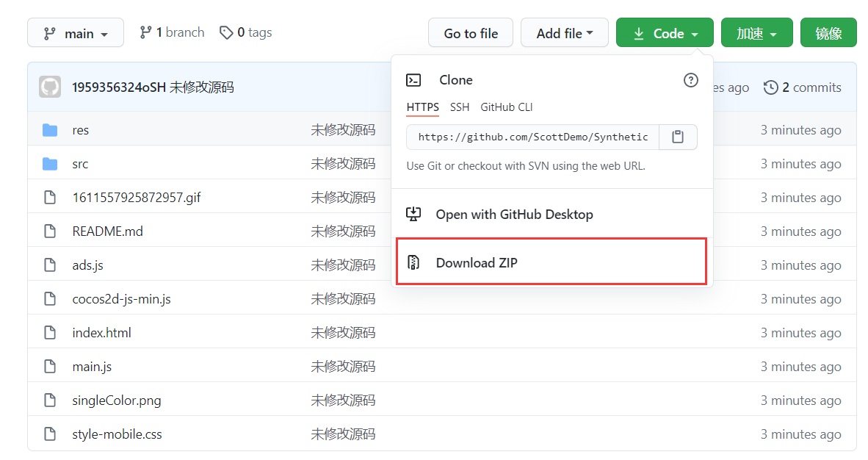Expand the Add file dropdown
Image resolution: width=868 pixels, height=460 pixels.
(x=565, y=32)
